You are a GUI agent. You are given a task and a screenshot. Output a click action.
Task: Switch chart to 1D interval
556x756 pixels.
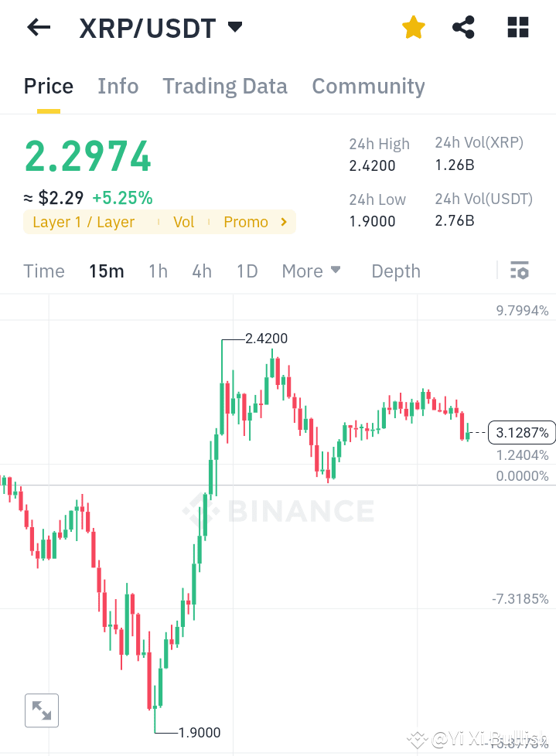(247, 271)
